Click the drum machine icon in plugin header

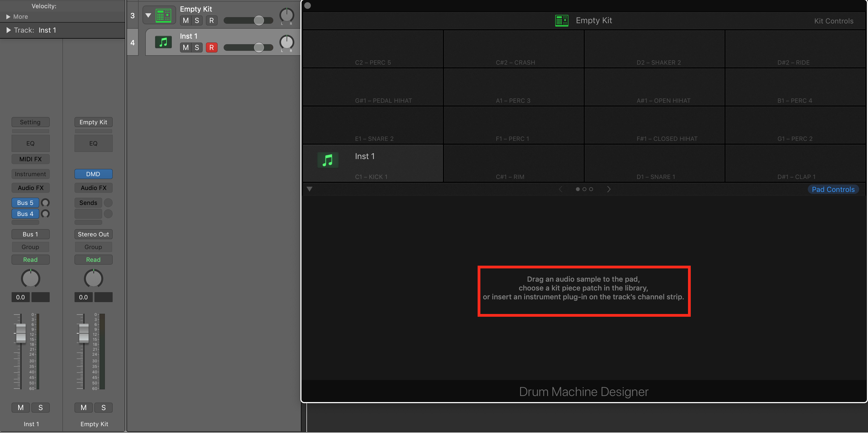point(562,20)
